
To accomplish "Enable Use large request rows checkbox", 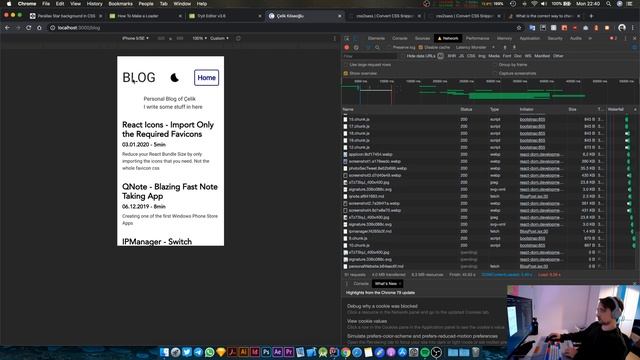I will (346, 64).
